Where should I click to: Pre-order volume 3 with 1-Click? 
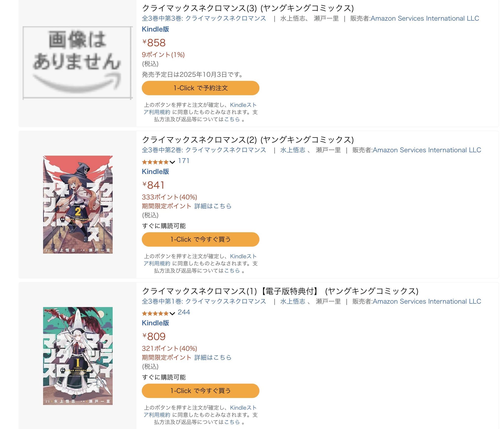click(201, 88)
